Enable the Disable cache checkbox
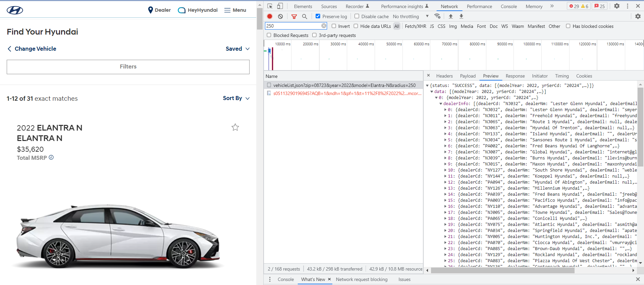644x285 pixels. (x=357, y=16)
